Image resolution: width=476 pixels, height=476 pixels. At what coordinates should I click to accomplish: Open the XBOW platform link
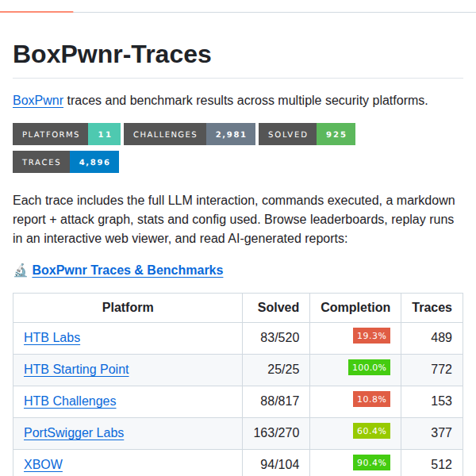point(43,464)
